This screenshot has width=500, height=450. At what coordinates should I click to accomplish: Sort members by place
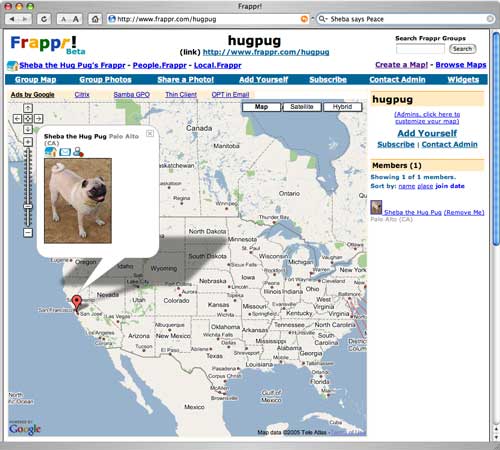tap(425, 186)
